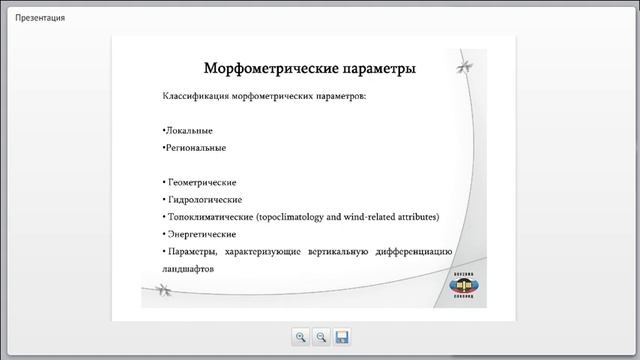Click the bullet starting with 'Топоклиматические'

coord(301,217)
